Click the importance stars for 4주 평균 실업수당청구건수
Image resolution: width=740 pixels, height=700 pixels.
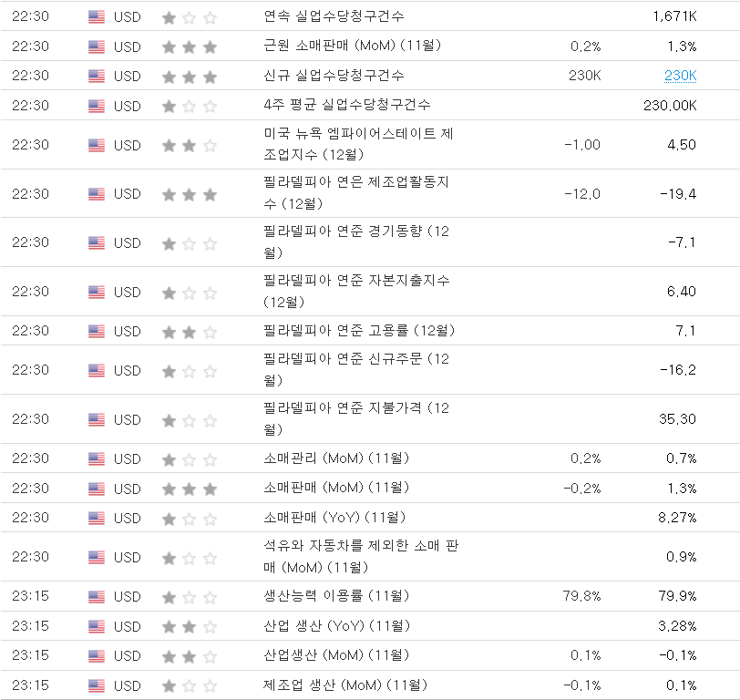pyautogui.click(x=190, y=106)
